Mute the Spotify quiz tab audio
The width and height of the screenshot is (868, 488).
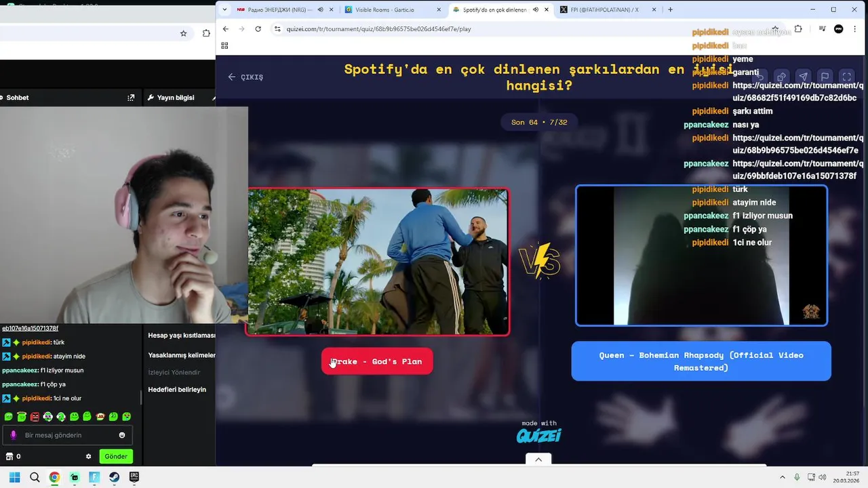[536, 9]
